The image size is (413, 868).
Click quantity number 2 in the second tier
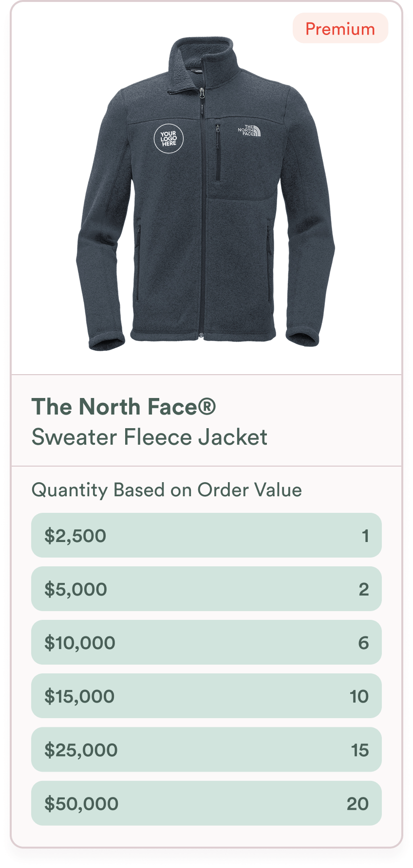click(364, 589)
